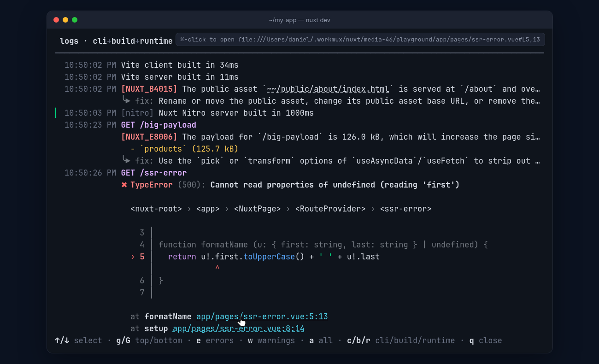Screen dimensions: 599x364
Task: Click the <app> component in the trace
Action: tap(208, 209)
